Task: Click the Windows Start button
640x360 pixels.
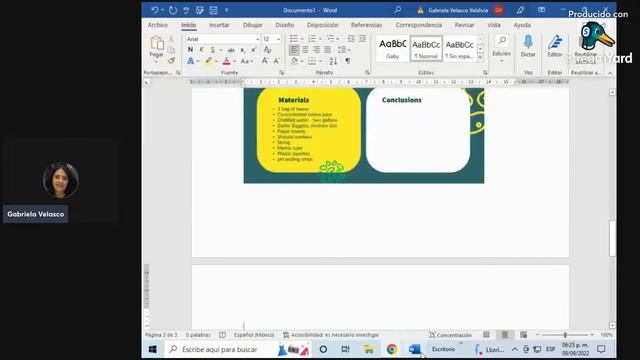Action: [x=153, y=349]
